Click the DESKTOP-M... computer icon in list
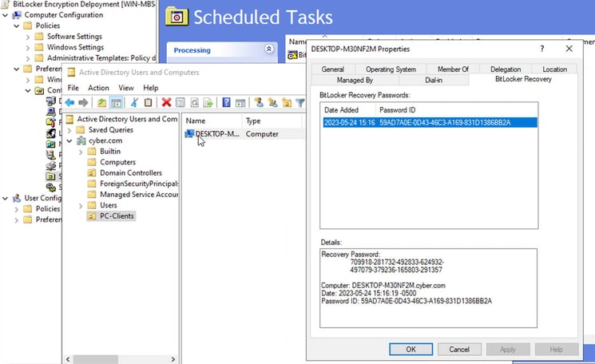 189,134
